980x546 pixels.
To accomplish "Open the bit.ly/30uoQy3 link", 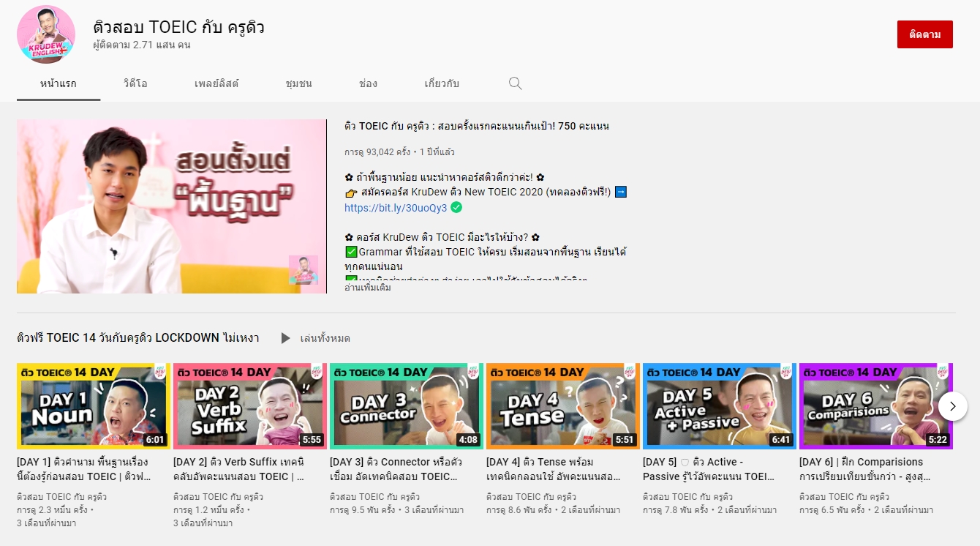I will tap(396, 208).
